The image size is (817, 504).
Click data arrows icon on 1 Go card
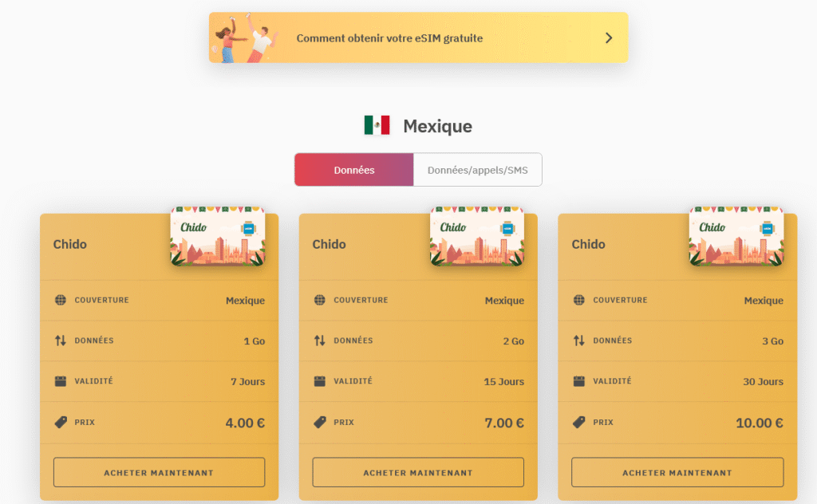point(61,341)
